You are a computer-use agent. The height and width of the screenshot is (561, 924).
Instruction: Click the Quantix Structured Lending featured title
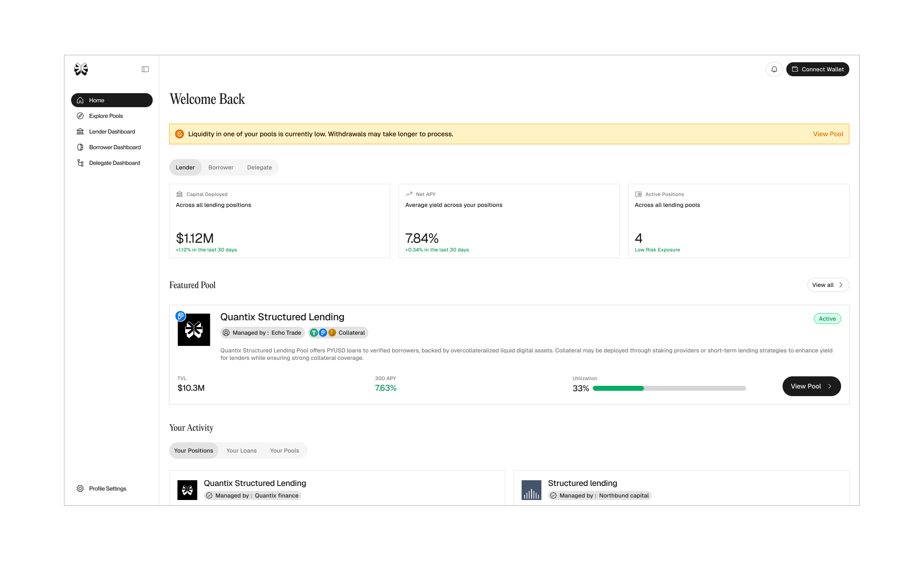(x=282, y=317)
